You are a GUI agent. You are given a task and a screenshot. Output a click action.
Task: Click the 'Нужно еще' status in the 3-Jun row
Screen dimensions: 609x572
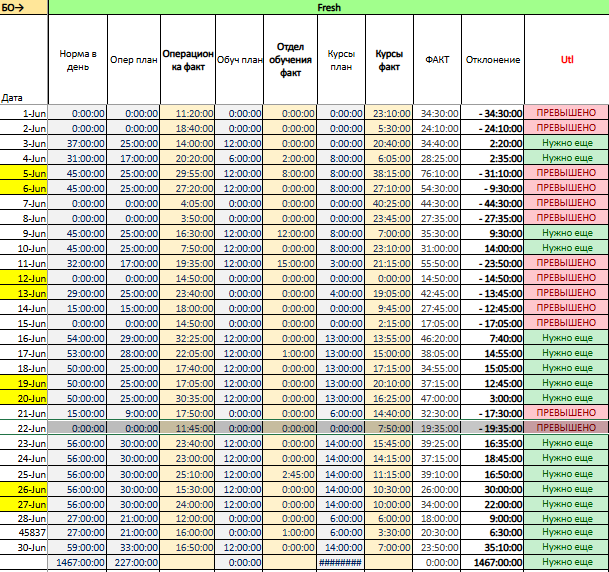(x=567, y=143)
